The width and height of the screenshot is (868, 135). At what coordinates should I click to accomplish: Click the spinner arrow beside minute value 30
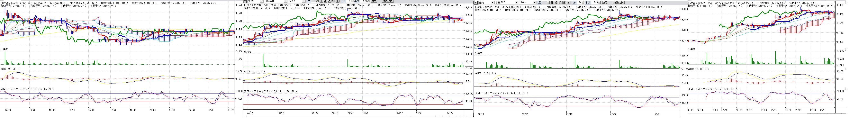[x=583, y=3]
